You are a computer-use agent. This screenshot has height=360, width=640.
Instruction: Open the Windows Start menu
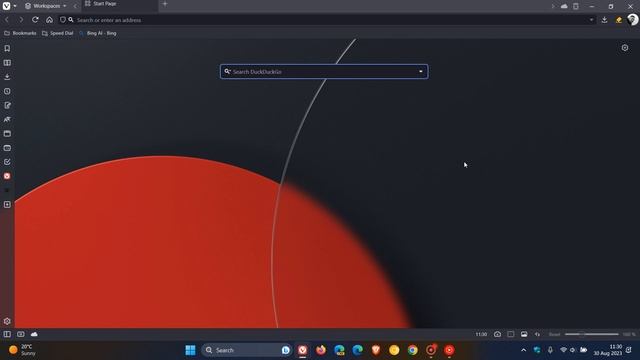[190, 350]
